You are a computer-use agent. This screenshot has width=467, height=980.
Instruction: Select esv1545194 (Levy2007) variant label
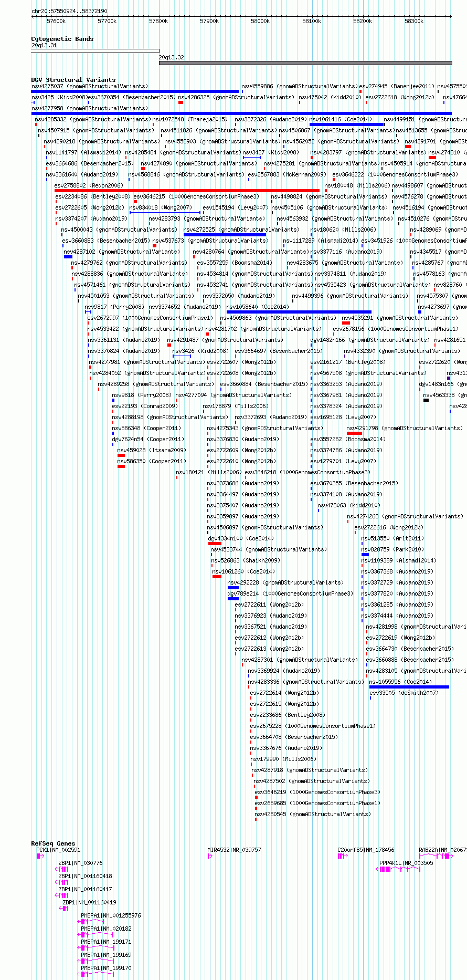pos(236,207)
